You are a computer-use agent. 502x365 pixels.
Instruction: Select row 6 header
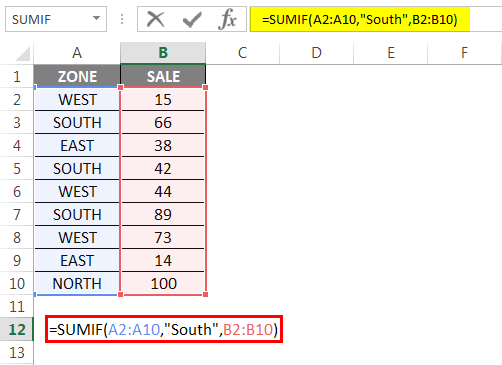17,192
